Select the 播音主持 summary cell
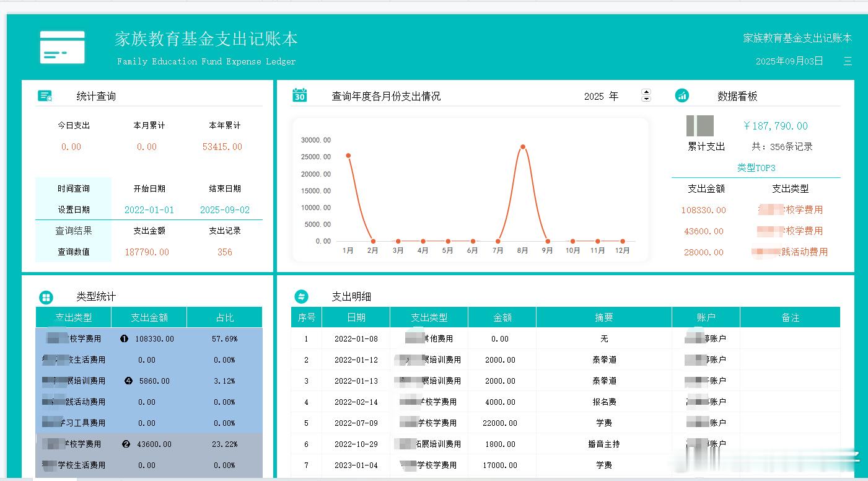The height and width of the screenshot is (481, 868). tap(604, 444)
